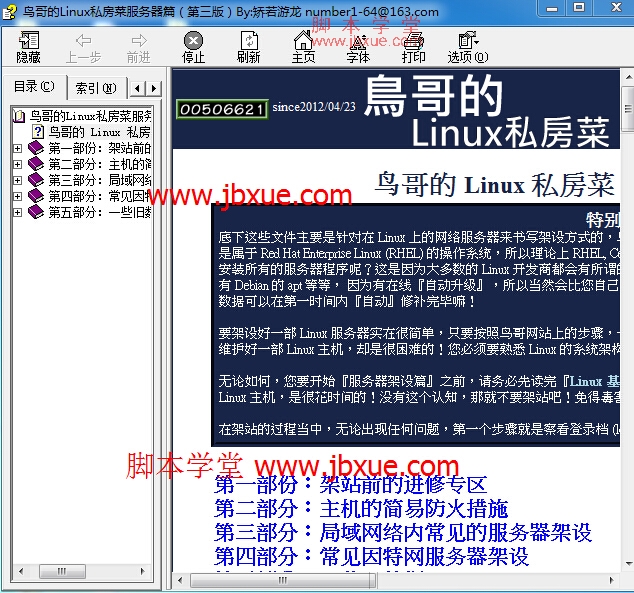Viewport: 634px width, 593px height.
Task: Click the 鳥哥的 Linux私房菜 banner
Action: pyautogui.click(x=486, y=110)
